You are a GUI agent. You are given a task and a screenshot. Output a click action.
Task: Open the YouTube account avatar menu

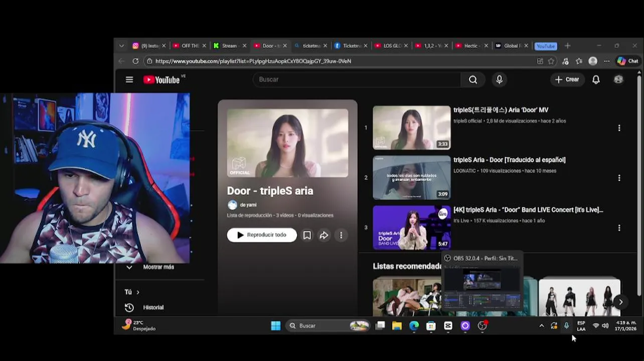[x=618, y=80]
